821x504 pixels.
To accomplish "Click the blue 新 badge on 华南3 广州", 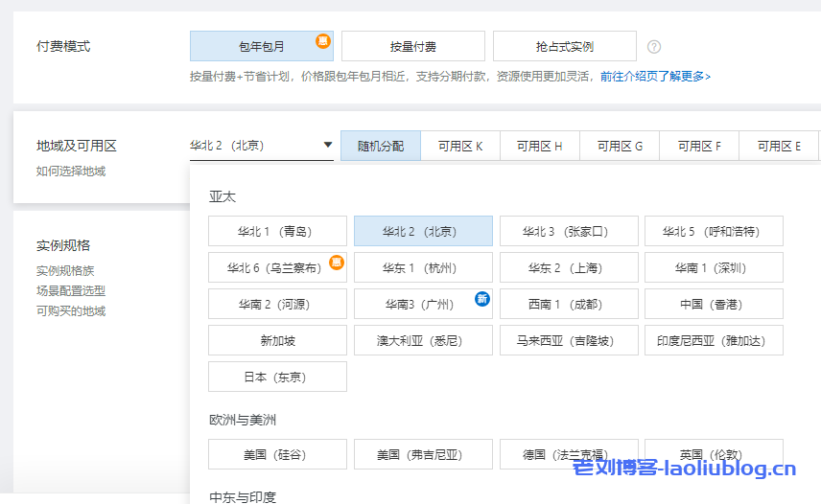I will 482,299.
